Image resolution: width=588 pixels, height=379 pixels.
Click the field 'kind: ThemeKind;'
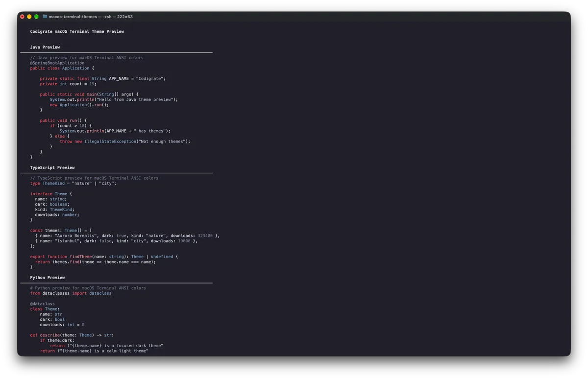(55, 210)
